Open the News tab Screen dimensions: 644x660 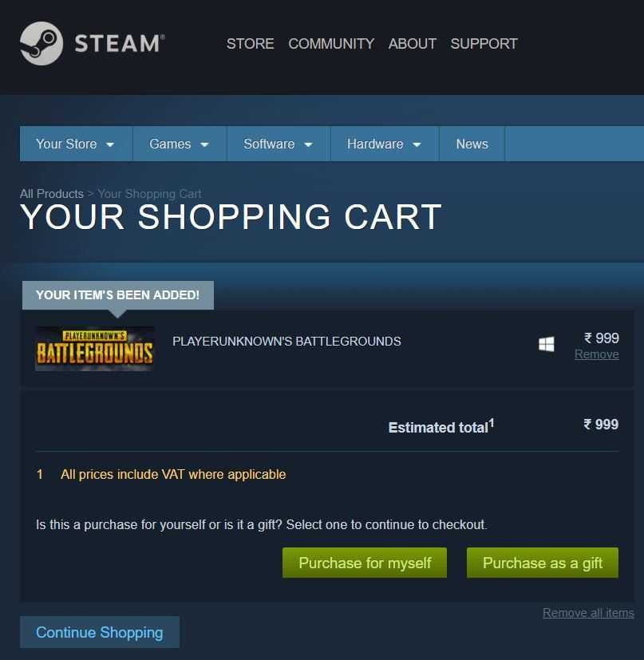[x=472, y=144]
